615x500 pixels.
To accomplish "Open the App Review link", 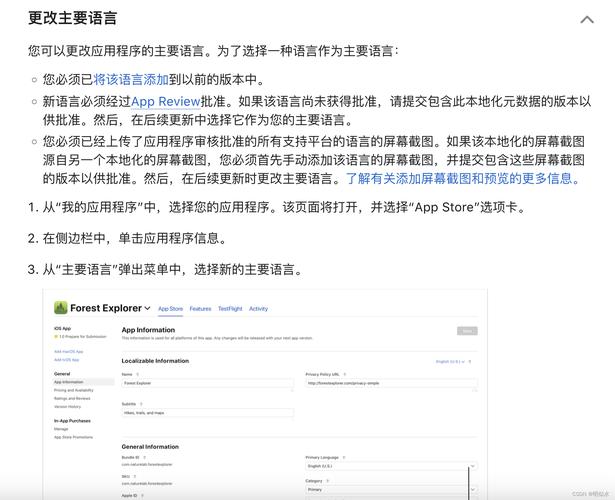I will [166, 102].
